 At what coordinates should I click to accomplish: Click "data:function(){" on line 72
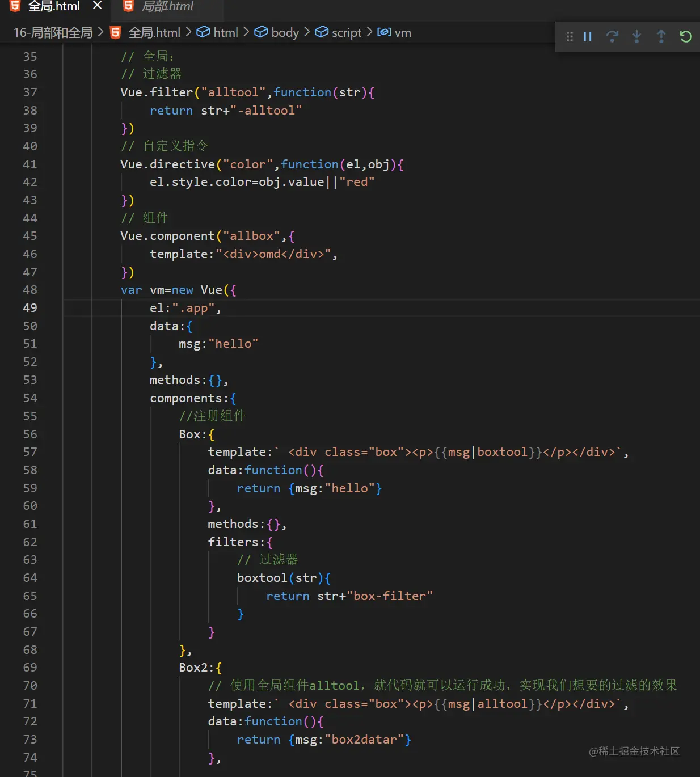(x=266, y=721)
